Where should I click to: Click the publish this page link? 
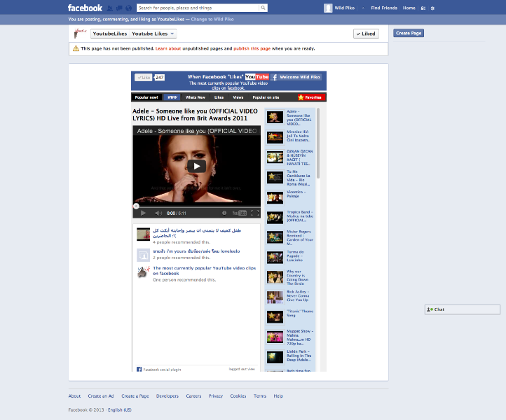252,49
